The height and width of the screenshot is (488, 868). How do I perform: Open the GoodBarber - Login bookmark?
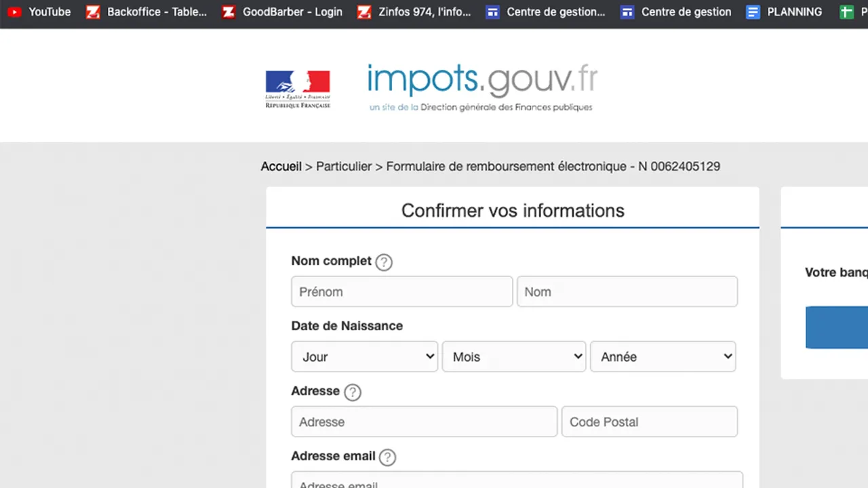(x=282, y=12)
